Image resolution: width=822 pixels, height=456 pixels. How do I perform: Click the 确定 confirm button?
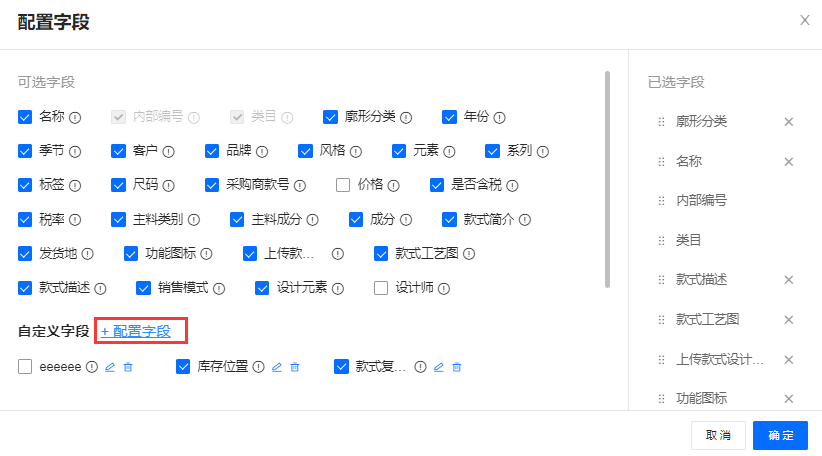coord(780,435)
